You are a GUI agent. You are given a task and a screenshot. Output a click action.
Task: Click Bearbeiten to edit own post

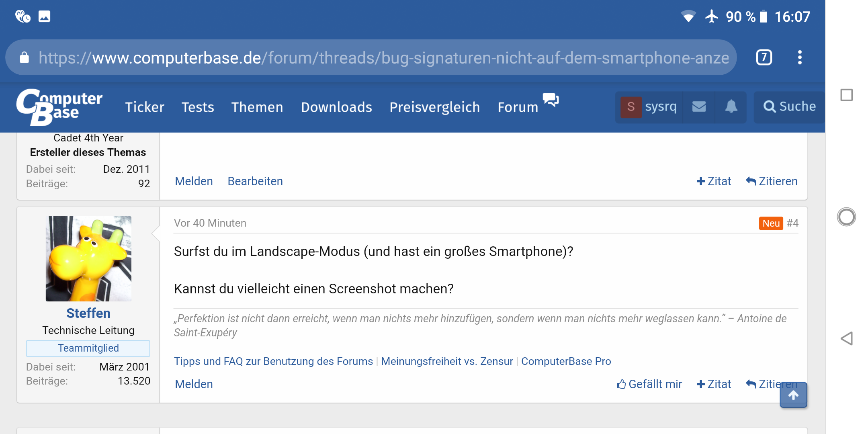click(x=255, y=181)
